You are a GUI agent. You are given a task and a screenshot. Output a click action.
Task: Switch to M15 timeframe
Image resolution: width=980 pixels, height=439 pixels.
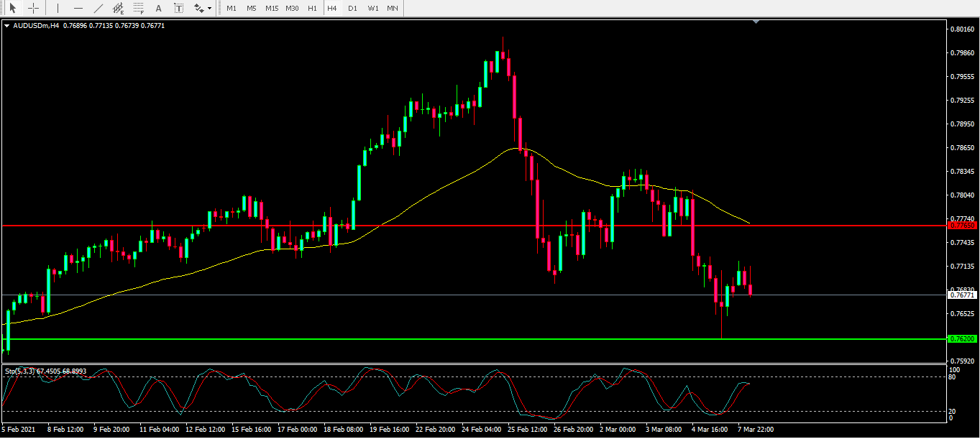click(x=271, y=9)
